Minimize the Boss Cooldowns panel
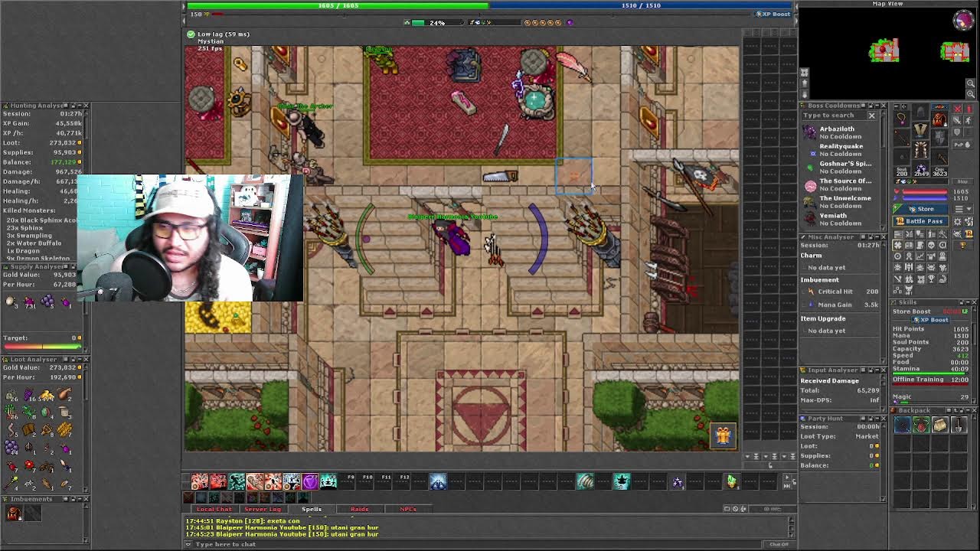980x551 pixels. coord(877,106)
